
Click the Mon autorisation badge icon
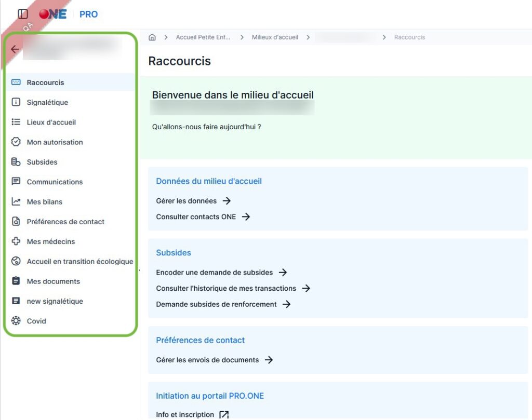(16, 142)
